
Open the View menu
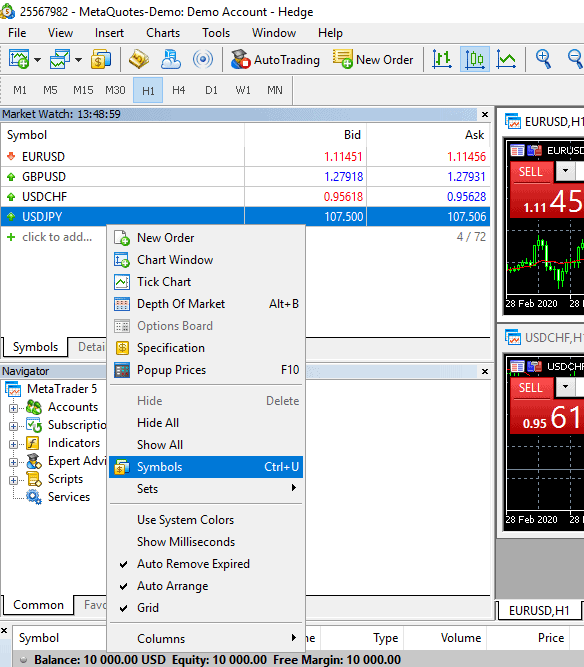click(60, 33)
